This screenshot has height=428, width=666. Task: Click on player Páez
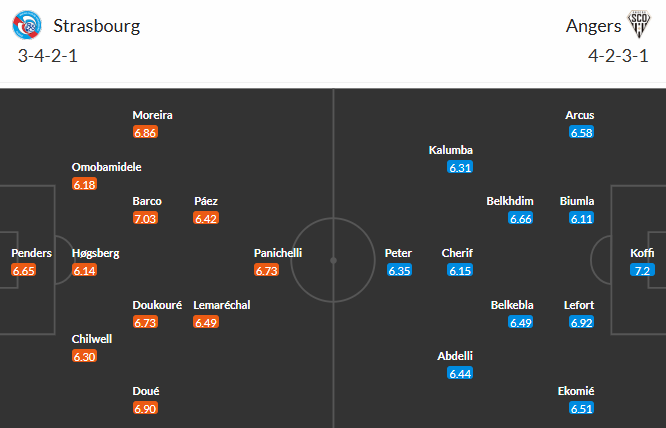[x=206, y=201]
